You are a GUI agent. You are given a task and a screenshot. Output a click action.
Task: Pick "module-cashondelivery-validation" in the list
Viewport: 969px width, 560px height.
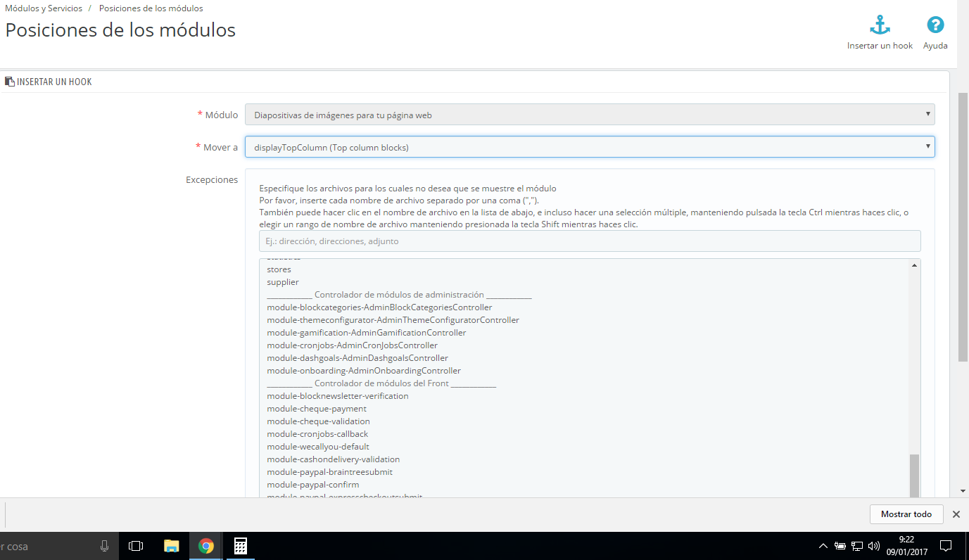click(x=333, y=459)
